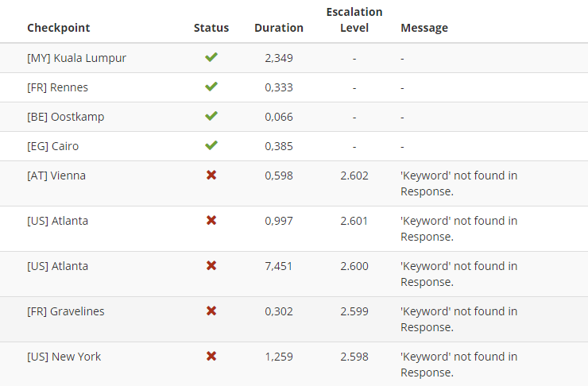The image size is (588, 386).
Task: Sort by the Duration column header
Action: [x=279, y=28]
